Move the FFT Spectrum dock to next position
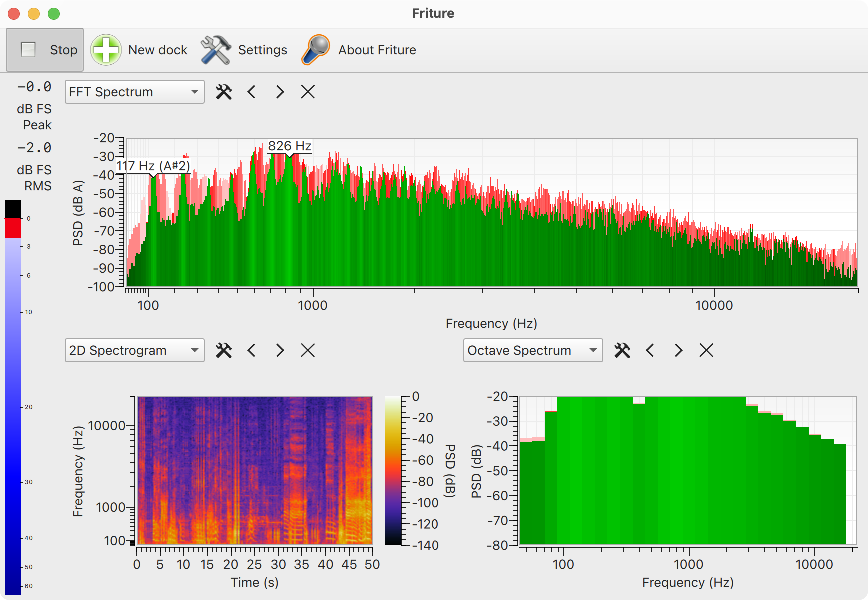The image size is (868, 600). click(x=280, y=92)
